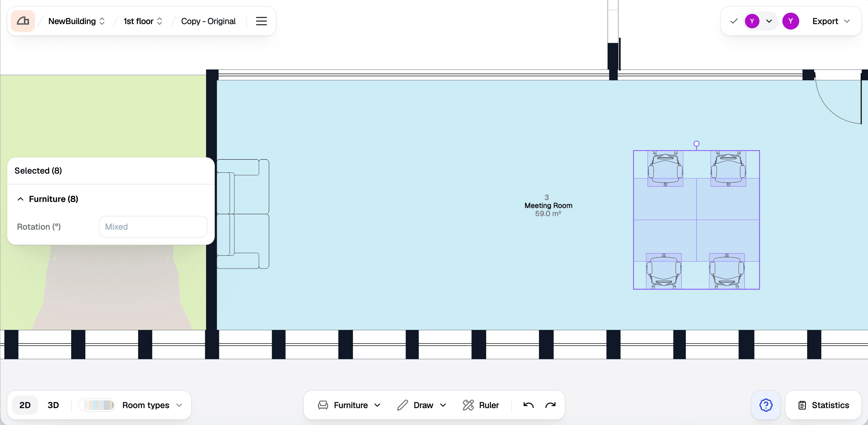Click the building home icon

point(23,21)
